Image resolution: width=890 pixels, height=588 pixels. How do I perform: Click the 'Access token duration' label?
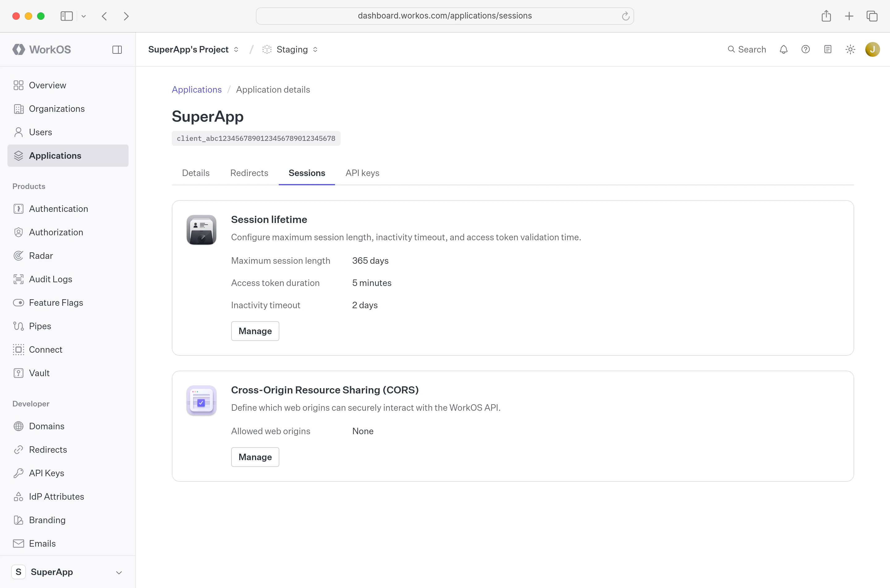[x=275, y=283]
